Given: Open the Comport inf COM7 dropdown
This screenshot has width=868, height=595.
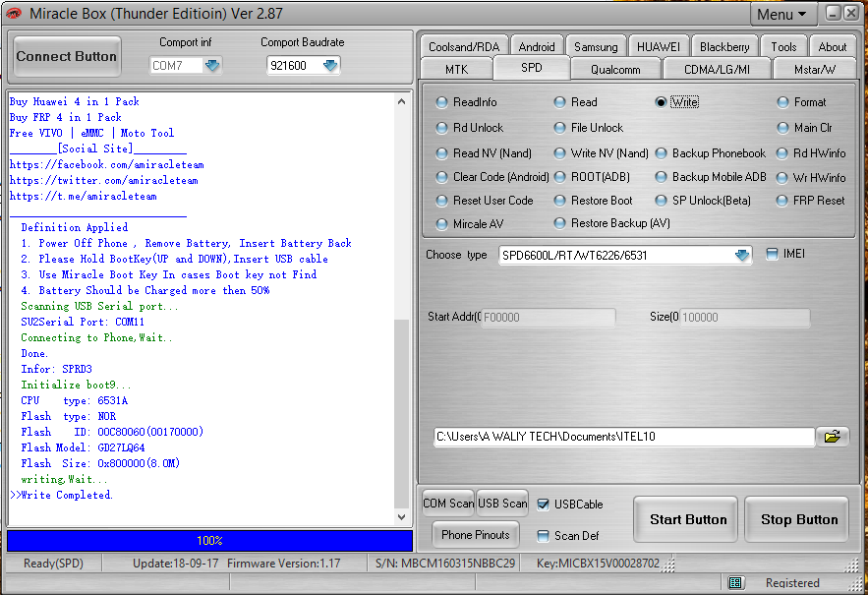Looking at the screenshot, I should point(212,65).
